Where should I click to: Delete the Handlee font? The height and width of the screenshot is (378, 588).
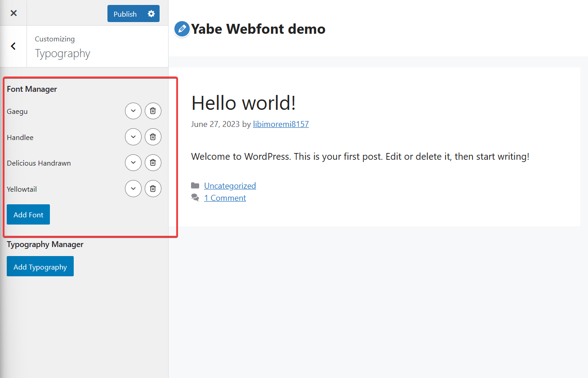pos(153,137)
